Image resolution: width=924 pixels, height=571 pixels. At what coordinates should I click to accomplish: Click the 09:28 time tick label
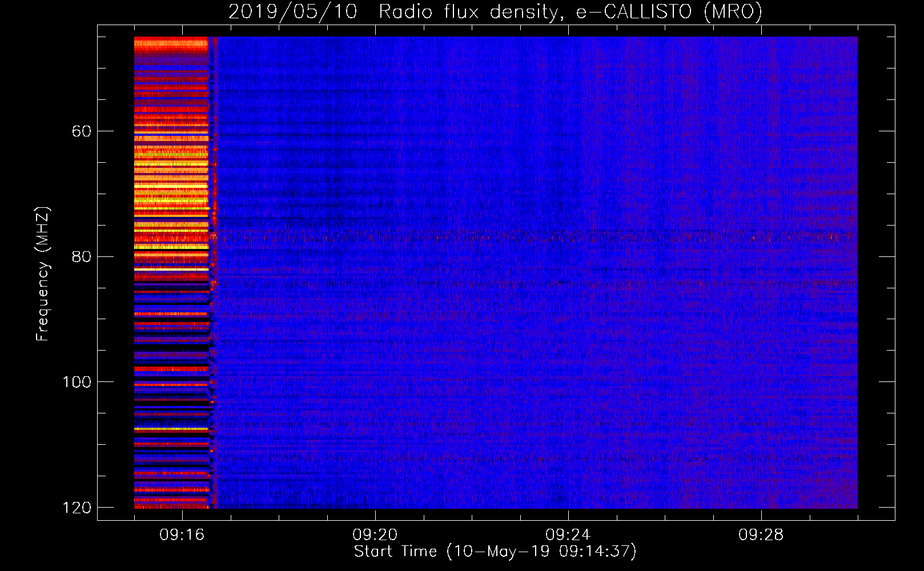pyautogui.click(x=761, y=535)
